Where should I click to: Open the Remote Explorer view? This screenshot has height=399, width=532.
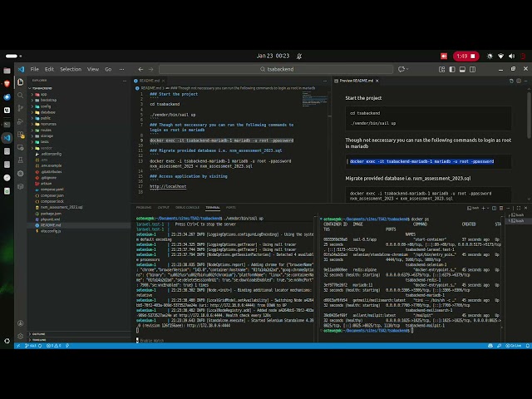[20, 148]
